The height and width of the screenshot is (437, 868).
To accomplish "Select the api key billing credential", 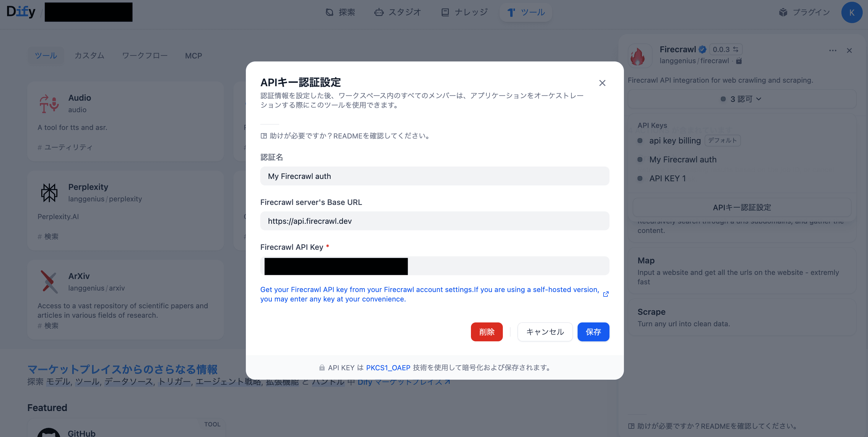I will point(674,141).
